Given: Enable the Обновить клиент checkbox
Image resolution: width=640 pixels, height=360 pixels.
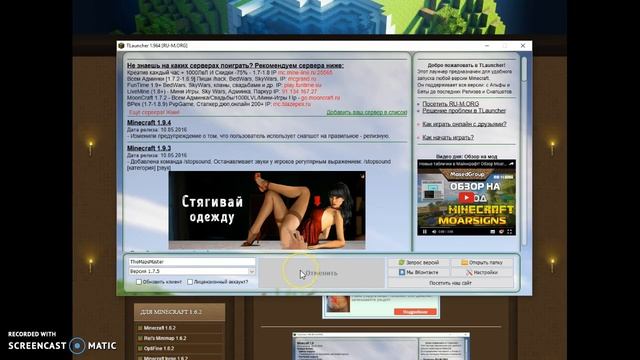Looking at the screenshot, I should click(x=138, y=282).
